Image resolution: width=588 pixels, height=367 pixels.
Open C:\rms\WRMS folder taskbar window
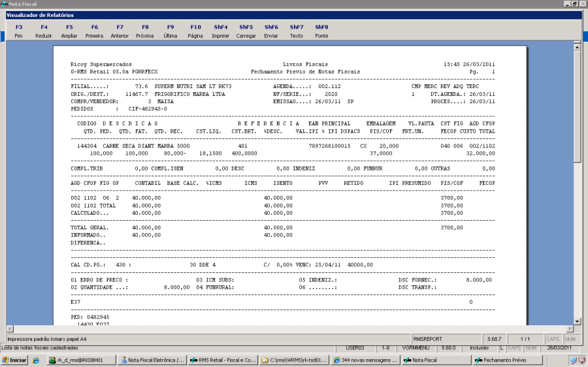tap(295, 360)
